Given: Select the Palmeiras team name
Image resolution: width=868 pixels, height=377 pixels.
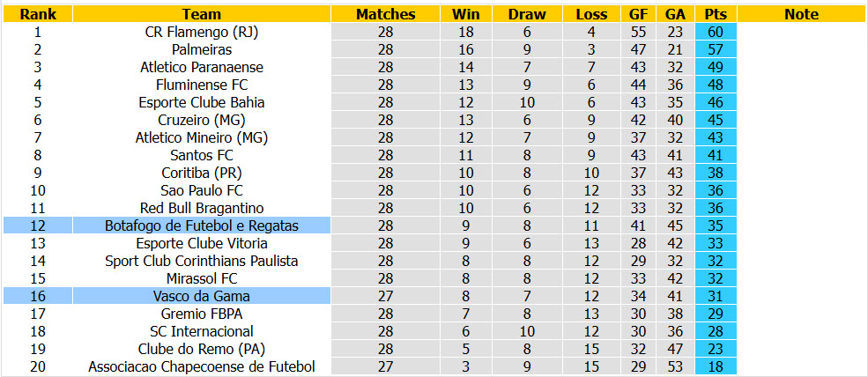Looking at the screenshot, I should point(202,50).
